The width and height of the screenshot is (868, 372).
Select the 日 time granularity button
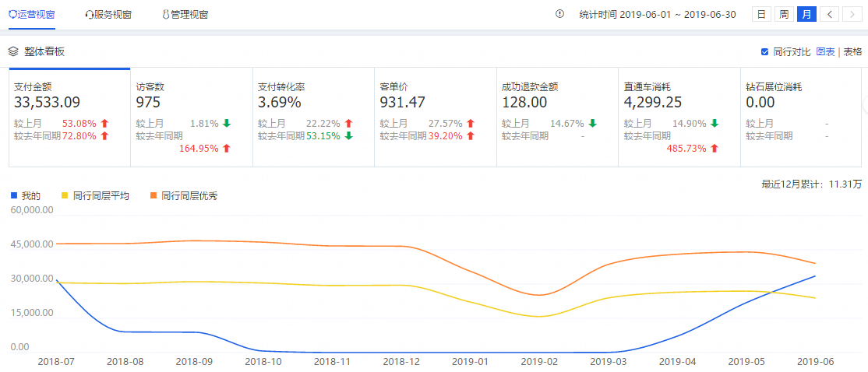click(x=761, y=14)
